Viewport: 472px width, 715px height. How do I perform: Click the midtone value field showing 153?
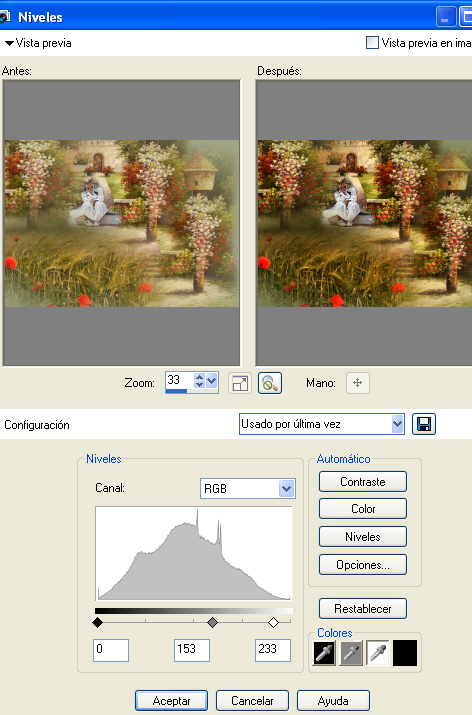192,650
